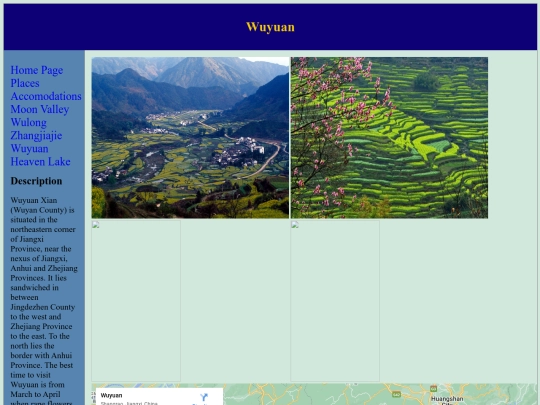The width and height of the screenshot is (540, 405).
Task: Click the Description heading
Action: click(37, 181)
